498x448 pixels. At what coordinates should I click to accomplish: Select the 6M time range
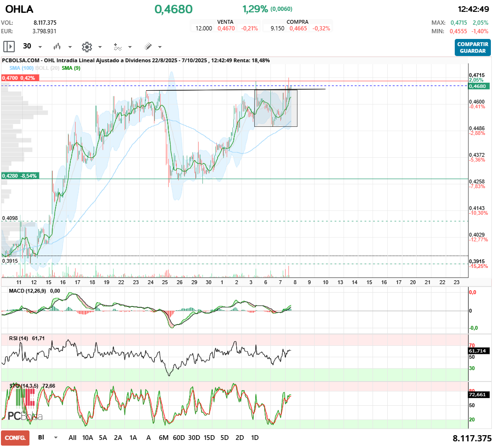163,438
